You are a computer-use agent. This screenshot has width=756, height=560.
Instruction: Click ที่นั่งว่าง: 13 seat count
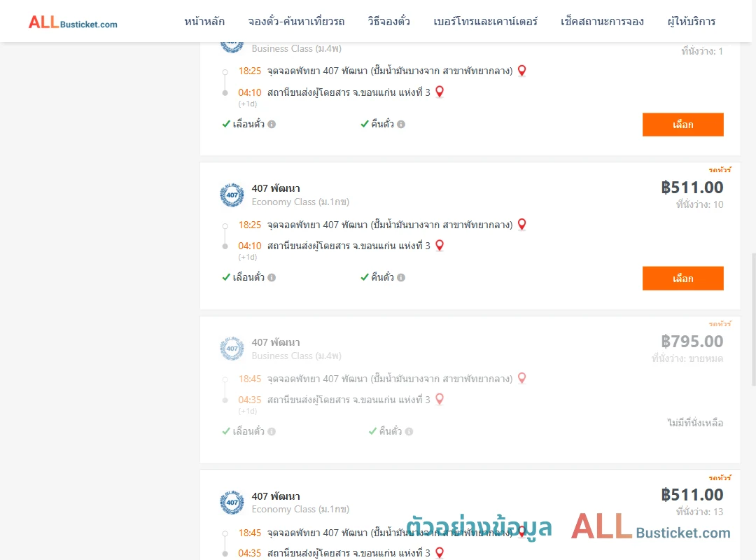[x=699, y=512]
